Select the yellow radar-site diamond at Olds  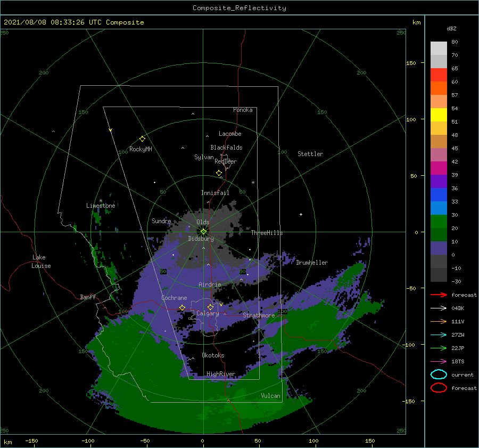(203, 232)
